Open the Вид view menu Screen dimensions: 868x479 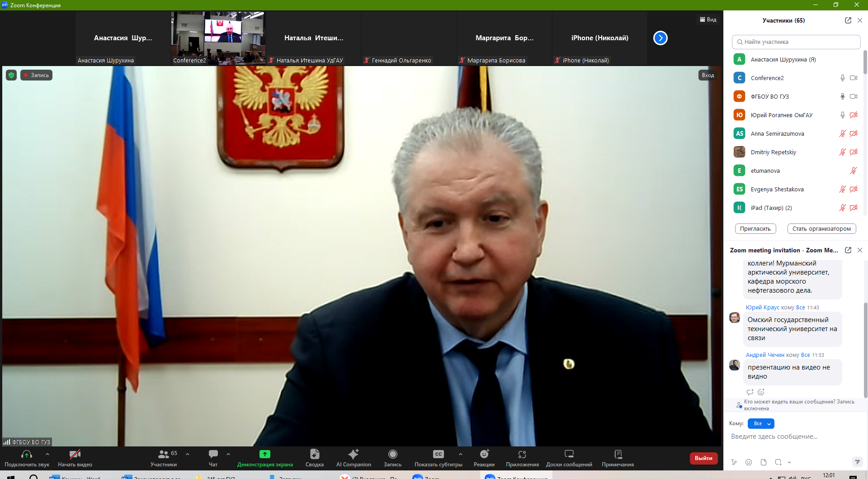(x=708, y=19)
